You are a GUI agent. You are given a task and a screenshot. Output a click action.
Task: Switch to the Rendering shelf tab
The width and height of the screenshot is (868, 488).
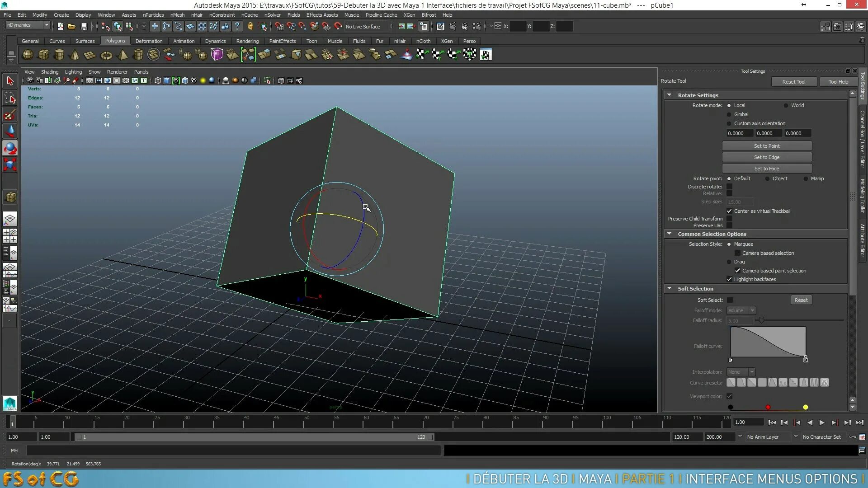tap(247, 41)
